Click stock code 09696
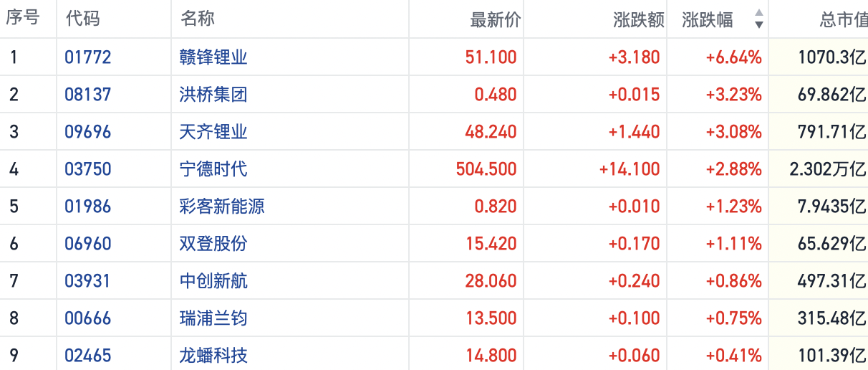Screen dimensions: 868x370 88,132
